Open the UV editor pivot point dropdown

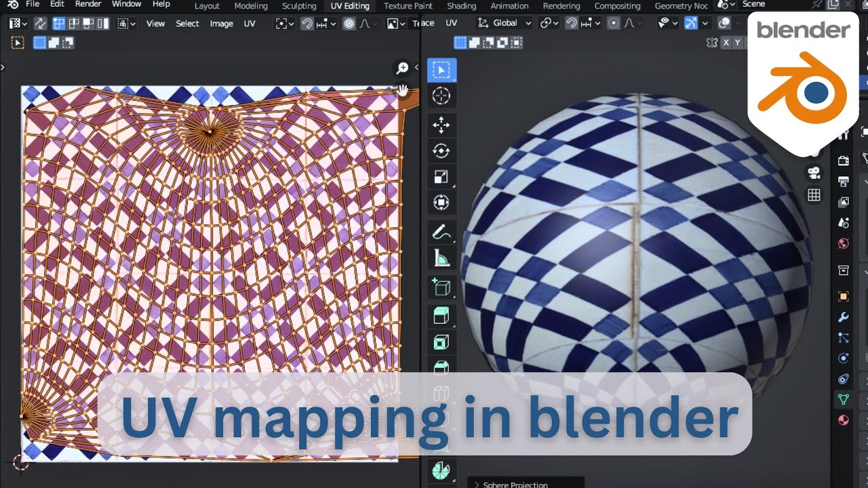tap(284, 24)
